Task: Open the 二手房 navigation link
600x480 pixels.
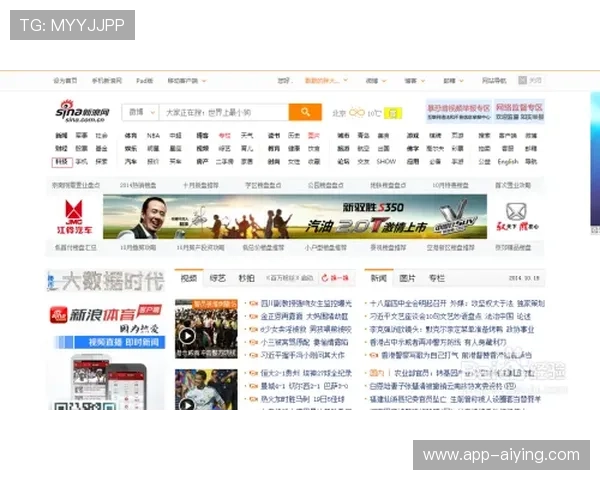Action: click(224, 162)
